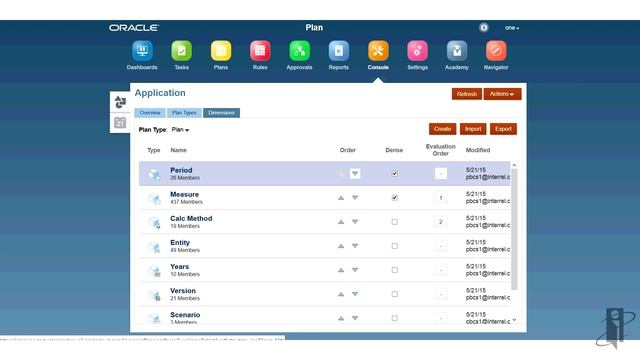640x360 pixels.
Task: Open the Academy icon
Action: [x=457, y=51]
